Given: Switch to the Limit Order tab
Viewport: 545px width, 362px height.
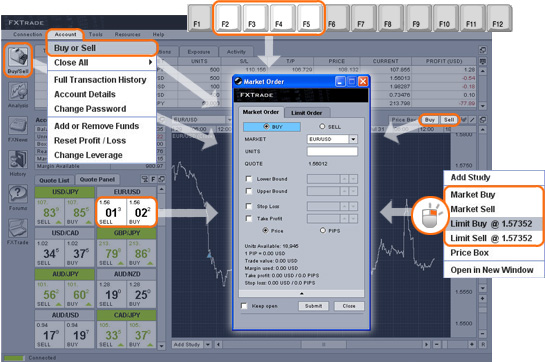Looking at the screenshot, I should click(307, 113).
